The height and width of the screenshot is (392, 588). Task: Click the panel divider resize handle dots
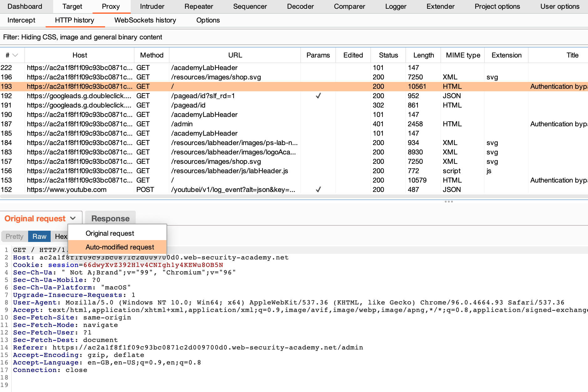click(449, 202)
